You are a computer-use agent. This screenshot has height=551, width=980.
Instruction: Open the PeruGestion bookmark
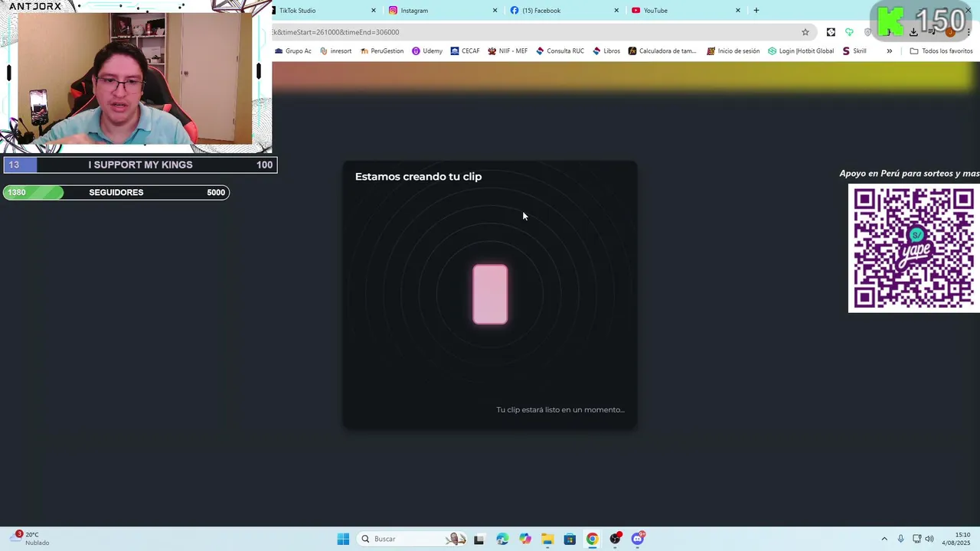click(x=381, y=51)
